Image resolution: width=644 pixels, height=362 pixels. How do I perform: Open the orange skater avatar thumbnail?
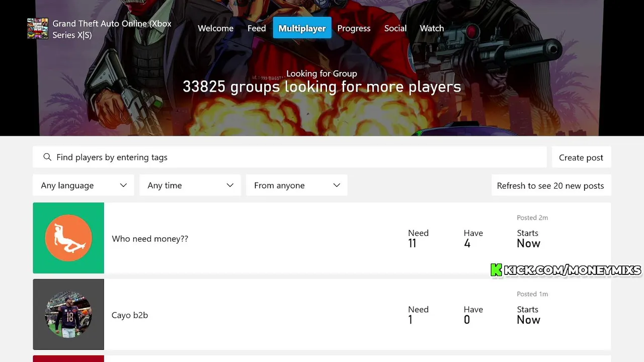coord(68,238)
